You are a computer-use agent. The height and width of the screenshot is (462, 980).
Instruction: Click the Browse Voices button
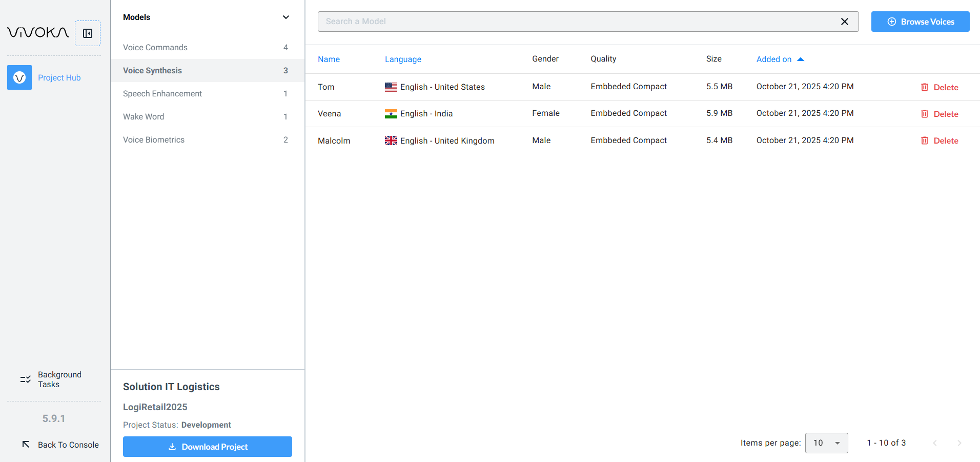pos(920,22)
